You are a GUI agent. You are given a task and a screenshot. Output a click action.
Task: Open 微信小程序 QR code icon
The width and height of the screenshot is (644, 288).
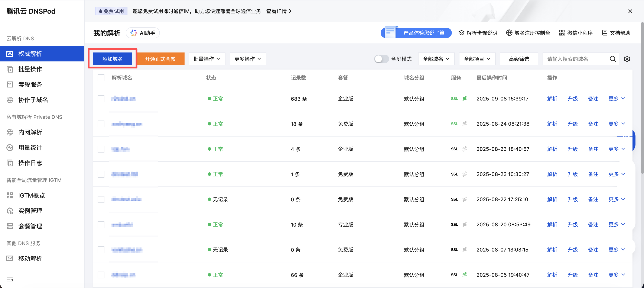click(562, 33)
